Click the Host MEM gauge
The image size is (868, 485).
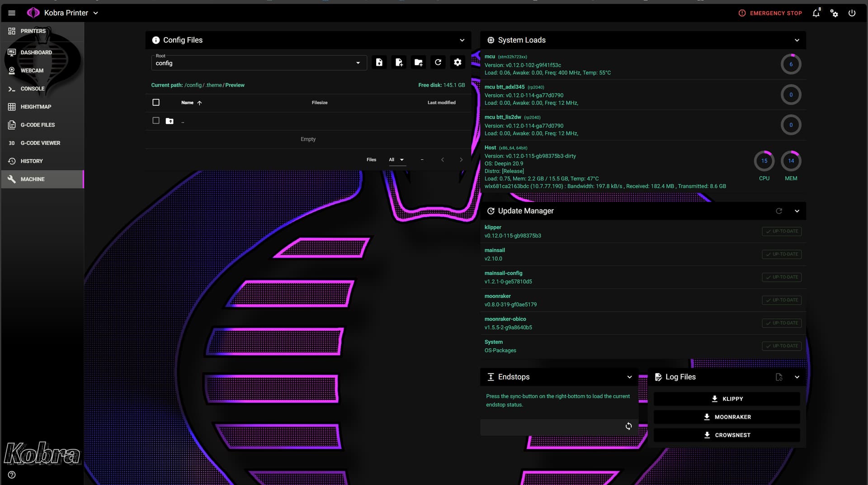pyautogui.click(x=791, y=161)
